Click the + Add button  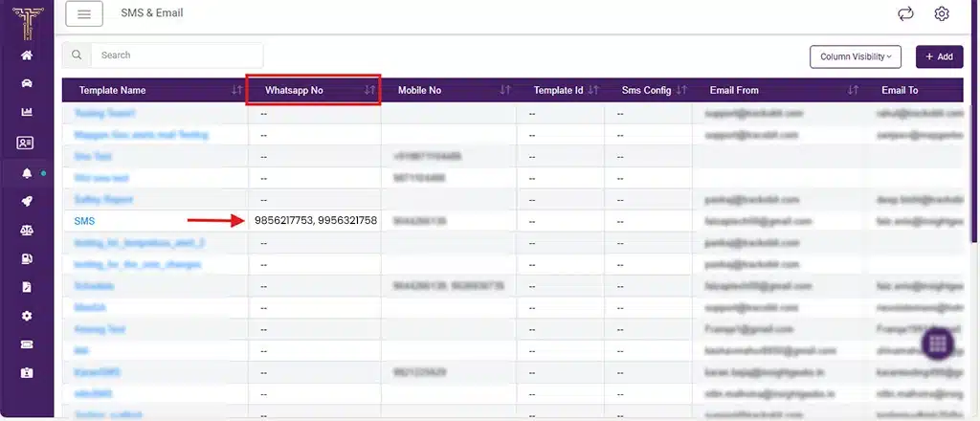coord(940,56)
